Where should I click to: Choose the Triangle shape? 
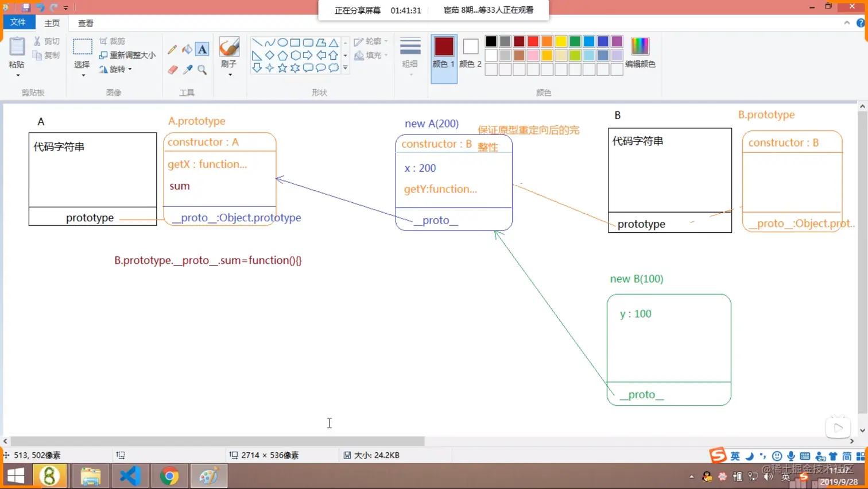click(334, 43)
